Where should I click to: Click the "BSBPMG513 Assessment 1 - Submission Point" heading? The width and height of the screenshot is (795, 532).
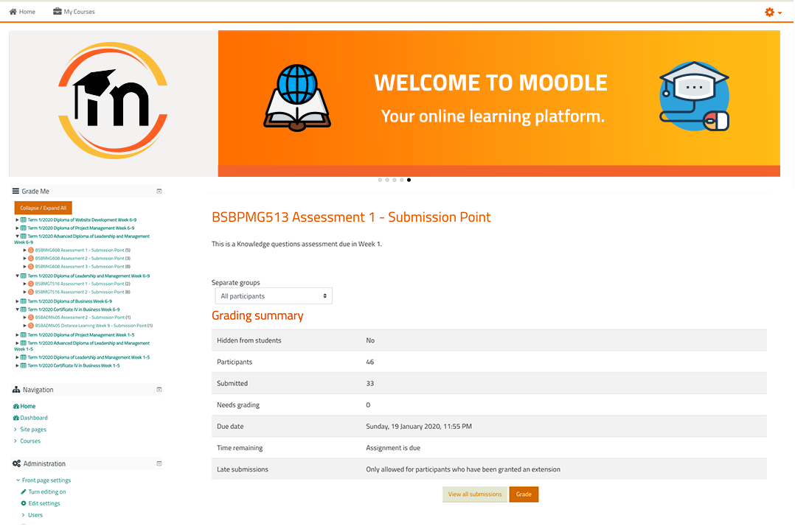pyautogui.click(x=351, y=217)
